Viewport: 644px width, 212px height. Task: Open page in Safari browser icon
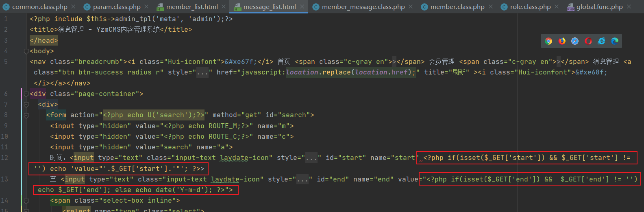[x=575, y=41]
